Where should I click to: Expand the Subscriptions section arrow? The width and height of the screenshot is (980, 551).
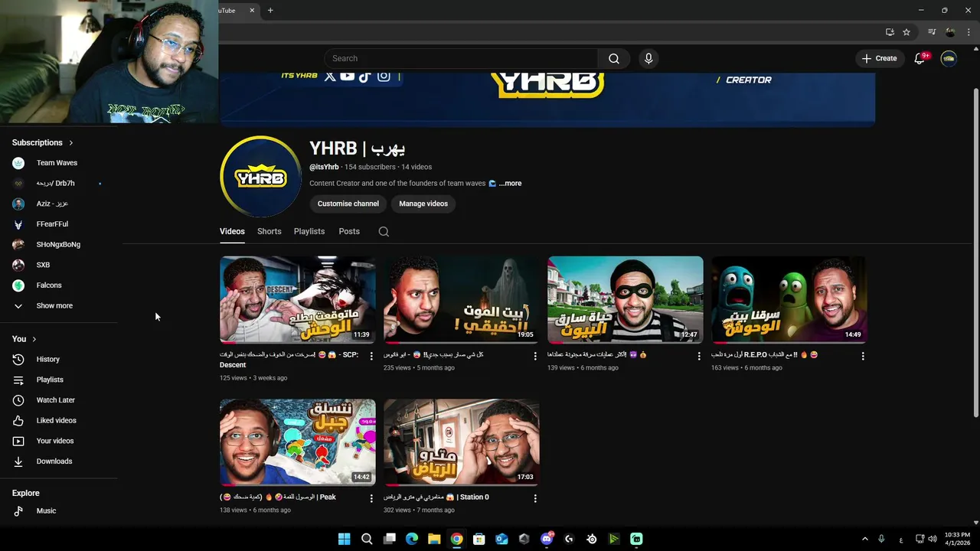point(71,142)
